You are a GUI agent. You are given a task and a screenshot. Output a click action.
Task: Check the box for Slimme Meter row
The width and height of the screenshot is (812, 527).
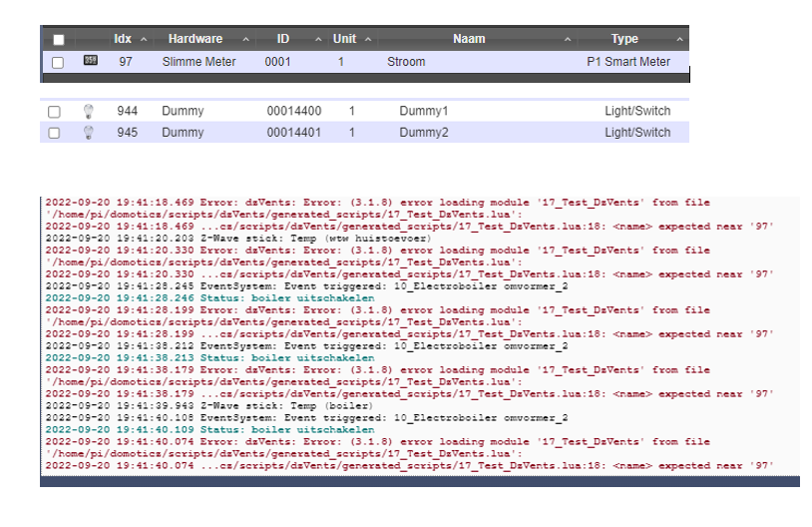click(58, 62)
